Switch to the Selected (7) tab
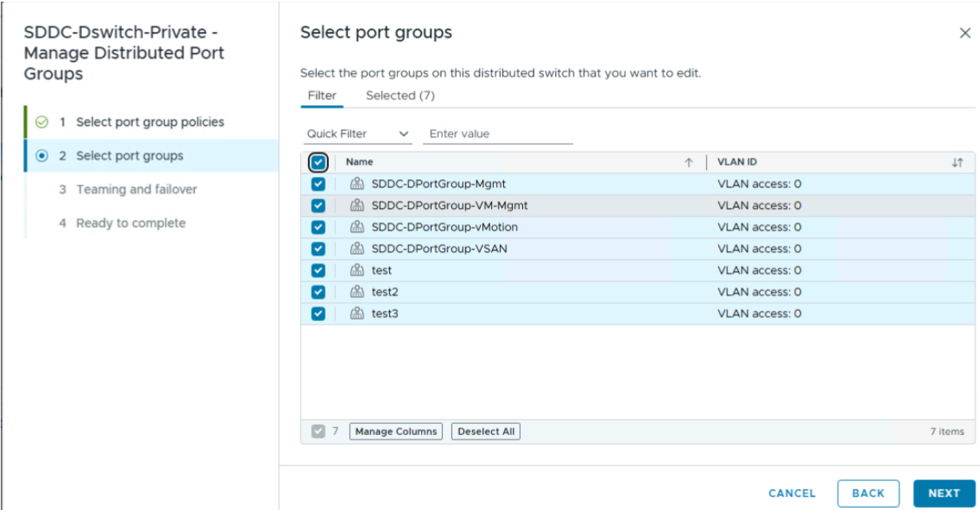 (400, 96)
